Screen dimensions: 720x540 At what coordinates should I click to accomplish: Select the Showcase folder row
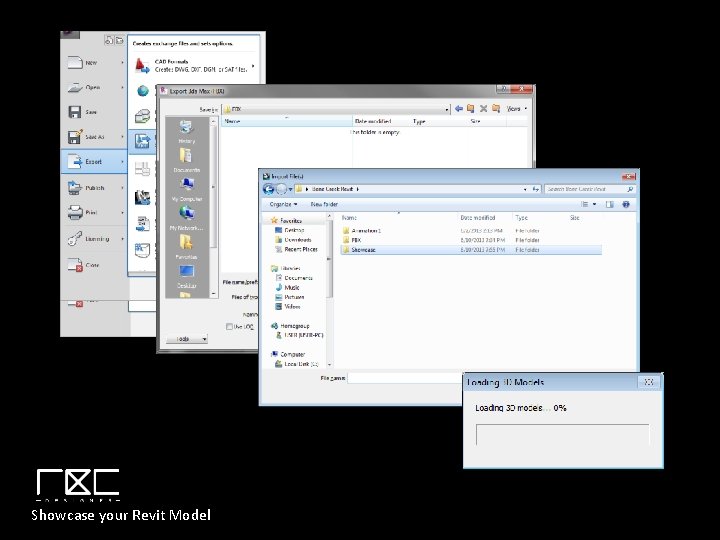click(x=471, y=250)
